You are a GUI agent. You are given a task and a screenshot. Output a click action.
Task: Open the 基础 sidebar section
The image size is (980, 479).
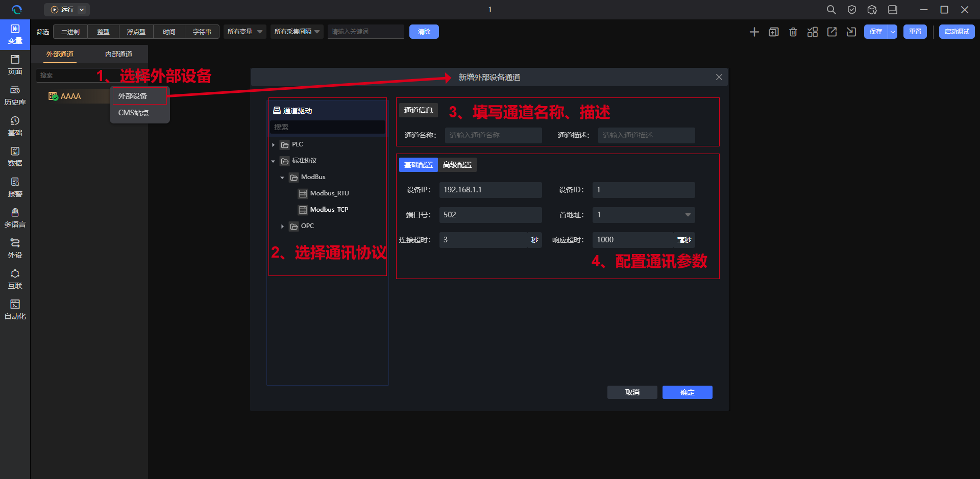[x=15, y=126]
